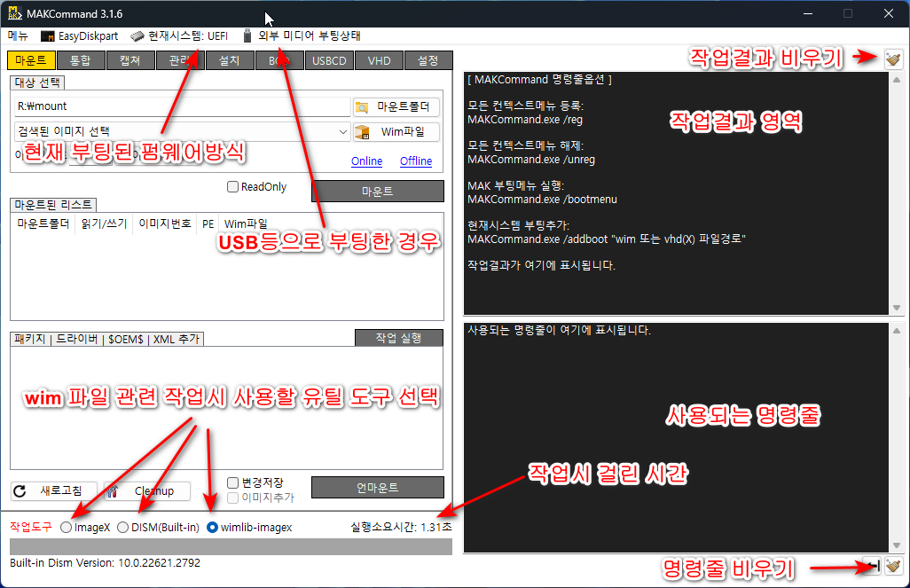
Task: Open the 메뉴 menu
Action: [18, 36]
